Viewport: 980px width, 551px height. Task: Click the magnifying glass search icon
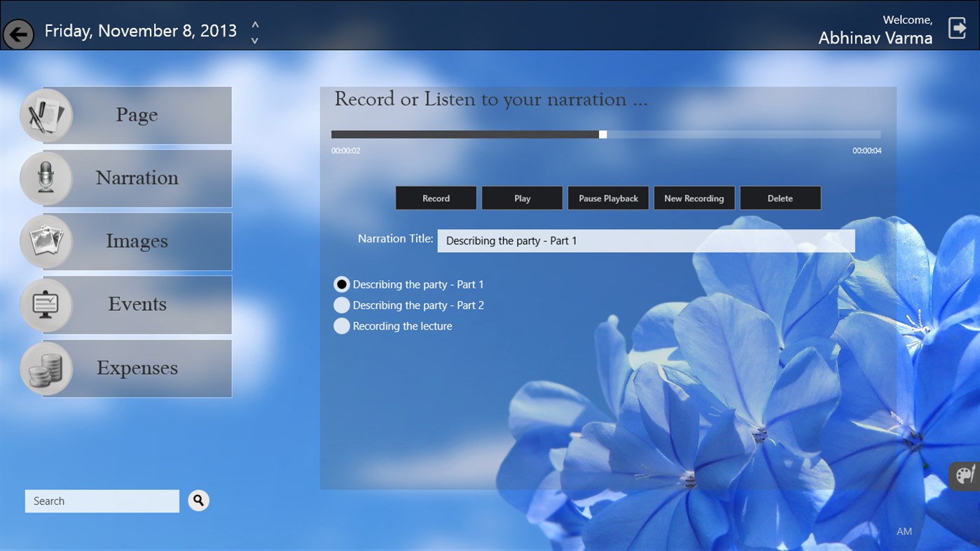(x=199, y=500)
